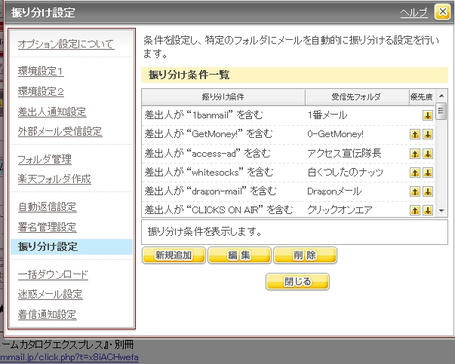Move the access-ad rule up in priority
The height and width of the screenshot is (364, 455).
pos(415,153)
